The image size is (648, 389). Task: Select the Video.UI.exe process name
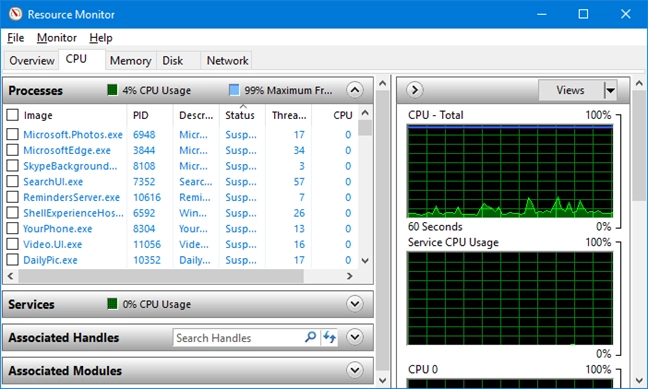point(52,244)
